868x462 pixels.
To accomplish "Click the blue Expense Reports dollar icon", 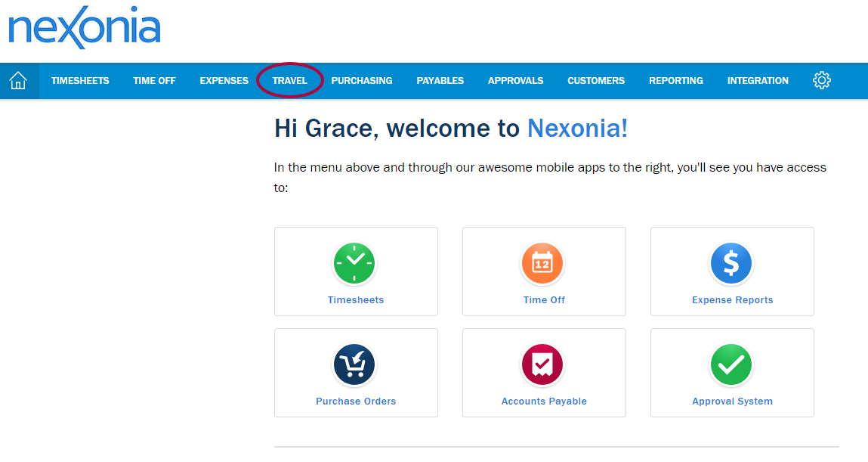I will pyautogui.click(x=731, y=263).
